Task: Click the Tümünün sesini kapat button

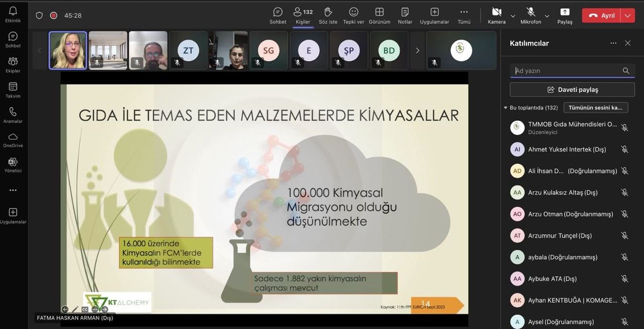Action: point(596,108)
